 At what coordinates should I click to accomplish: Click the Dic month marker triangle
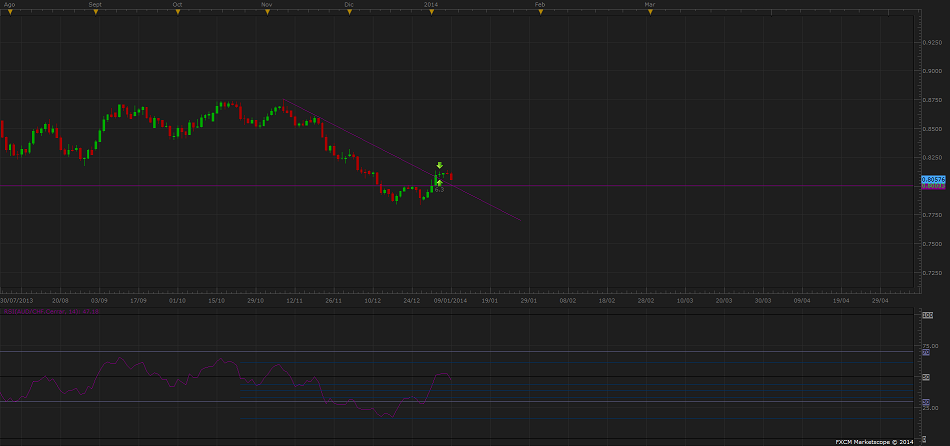349,12
